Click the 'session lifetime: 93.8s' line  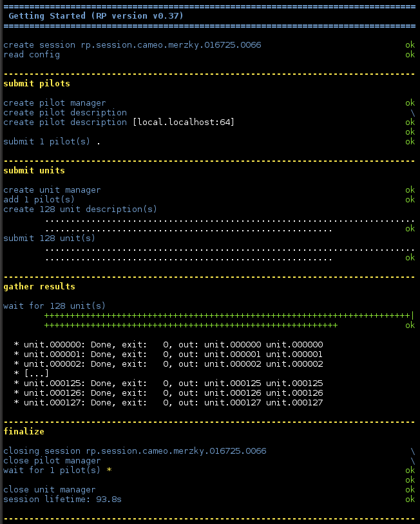62,500
